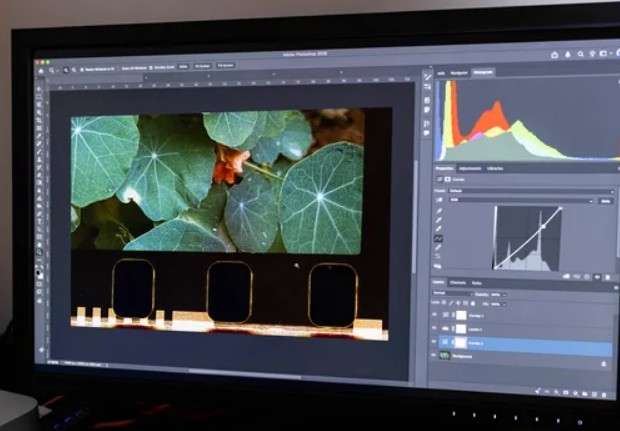Click the Share icon at top right

[x=554, y=55]
